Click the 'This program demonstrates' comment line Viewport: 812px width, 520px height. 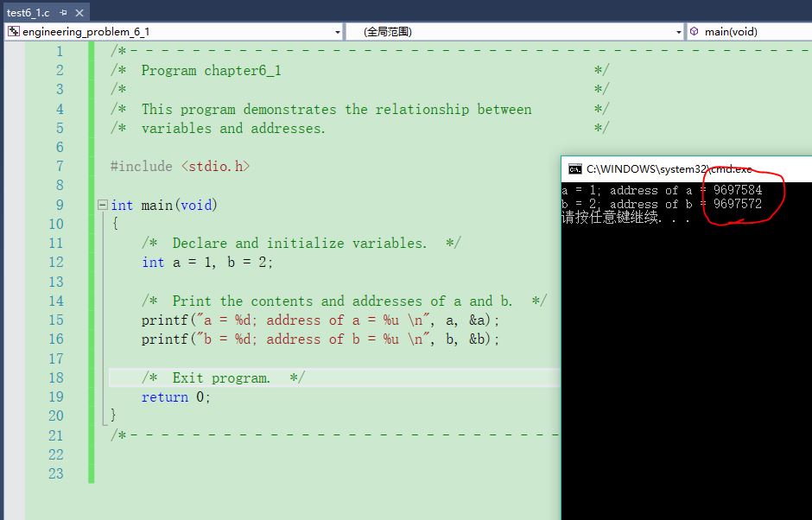[x=337, y=110]
